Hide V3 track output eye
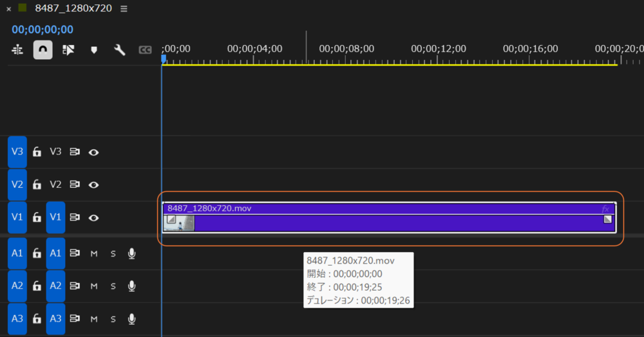The image size is (644, 337). (x=93, y=152)
